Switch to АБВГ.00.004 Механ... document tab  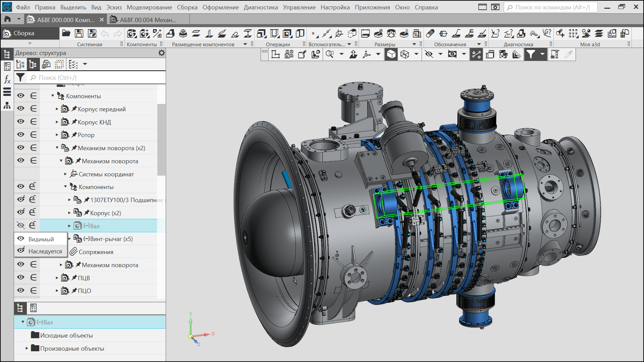coord(148,20)
